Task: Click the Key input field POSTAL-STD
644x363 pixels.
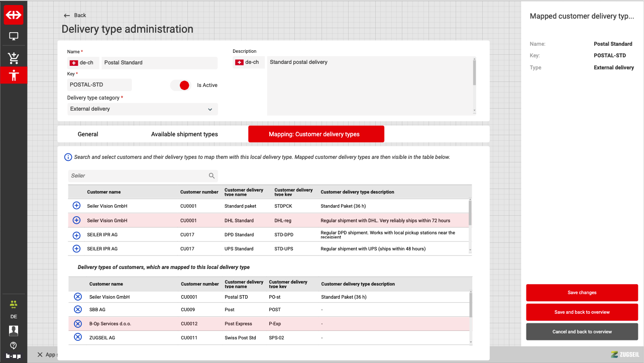Action: tap(99, 85)
